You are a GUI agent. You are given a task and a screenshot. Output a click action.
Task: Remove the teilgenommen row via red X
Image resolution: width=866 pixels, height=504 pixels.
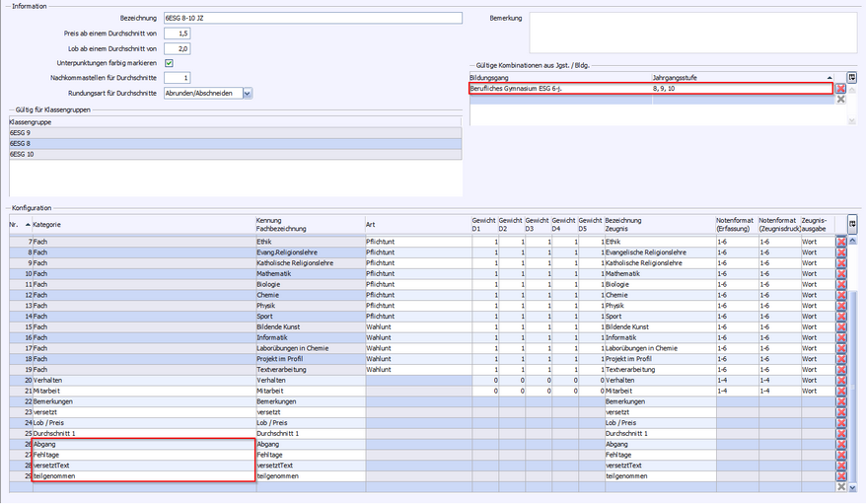click(841, 476)
